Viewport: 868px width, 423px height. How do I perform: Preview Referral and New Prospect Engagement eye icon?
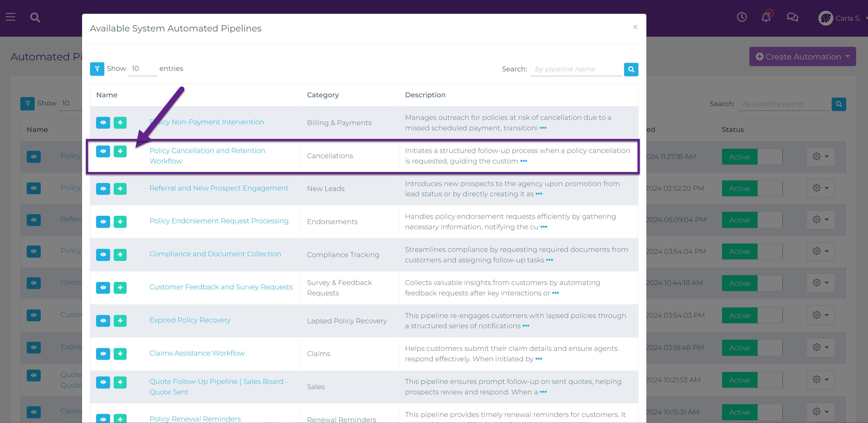tap(103, 189)
